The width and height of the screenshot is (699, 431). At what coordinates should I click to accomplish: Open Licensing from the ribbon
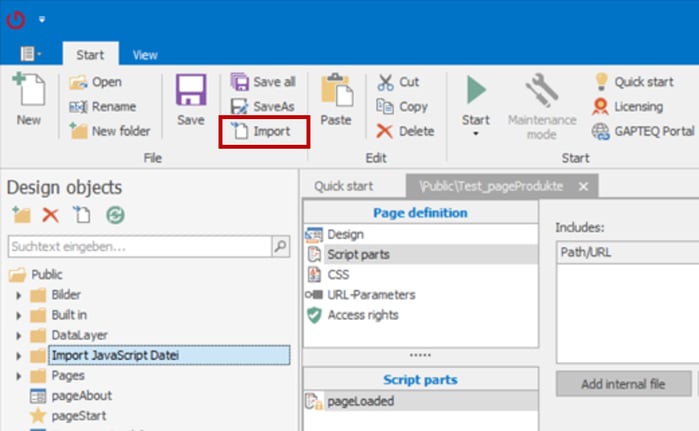point(628,107)
